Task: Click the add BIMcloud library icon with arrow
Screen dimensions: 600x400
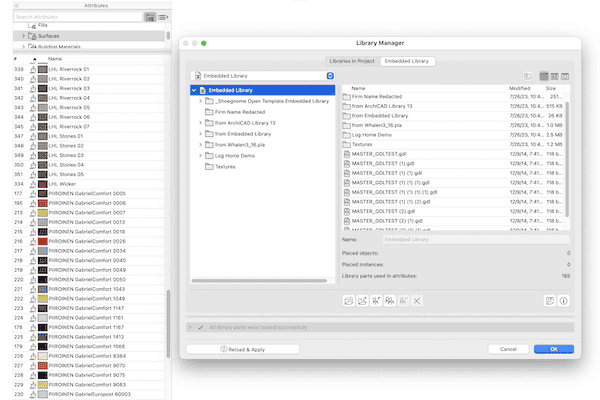Action: (x=376, y=301)
